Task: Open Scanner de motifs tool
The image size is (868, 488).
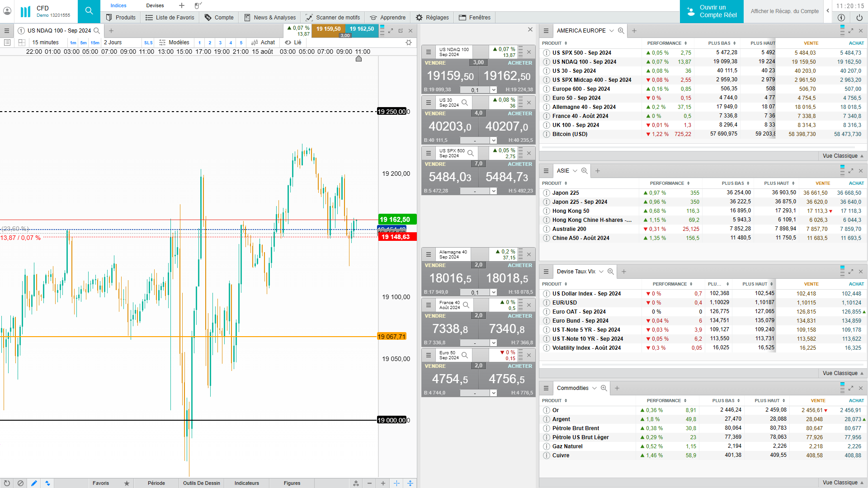Action: [x=333, y=18]
